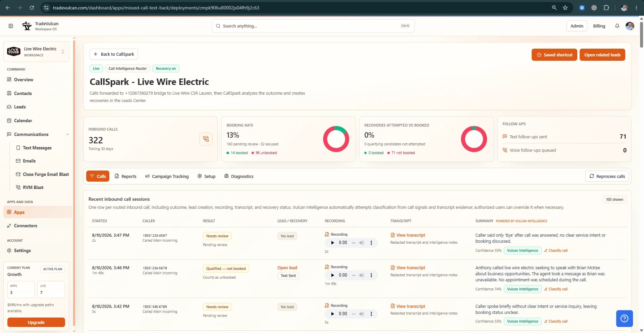Open more options for 3:42 PM recording
This screenshot has height=333, width=644.
[371, 314]
